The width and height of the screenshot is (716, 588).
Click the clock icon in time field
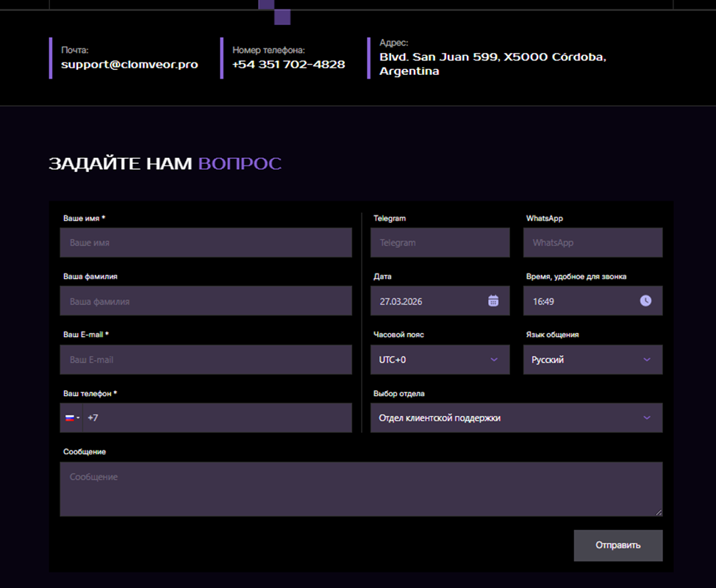tap(645, 301)
